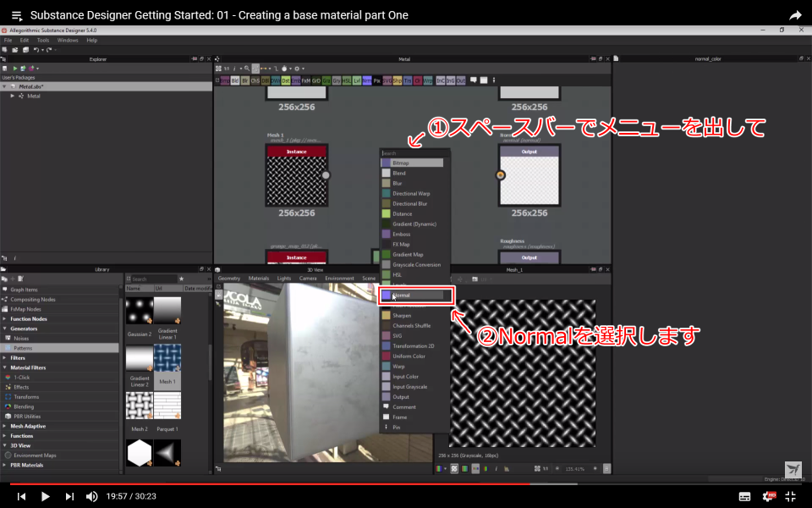Image resolution: width=812 pixels, height=508 pixels.
Task: Click the Warp node toolbar icon
Action: coord(428,80)
